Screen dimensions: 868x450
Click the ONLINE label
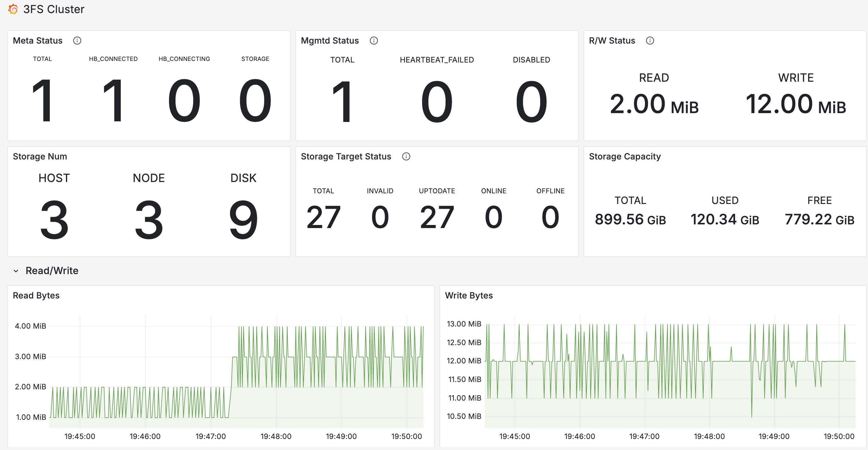(493, 191)
